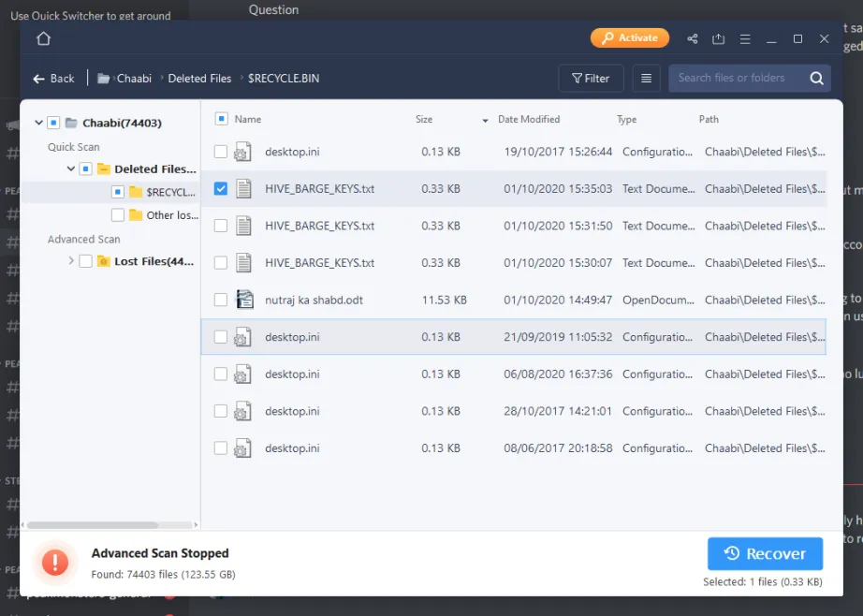The image size is (863, 616).
Task: Click date 01/10/2020 14:49:47
Action: pyautogui.click(x=558, y=300)
